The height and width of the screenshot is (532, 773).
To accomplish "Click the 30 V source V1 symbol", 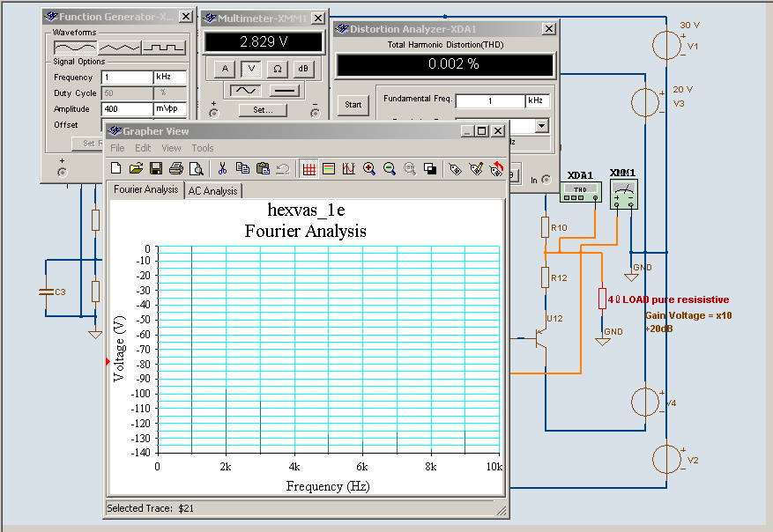I will [x=666, y=45].
